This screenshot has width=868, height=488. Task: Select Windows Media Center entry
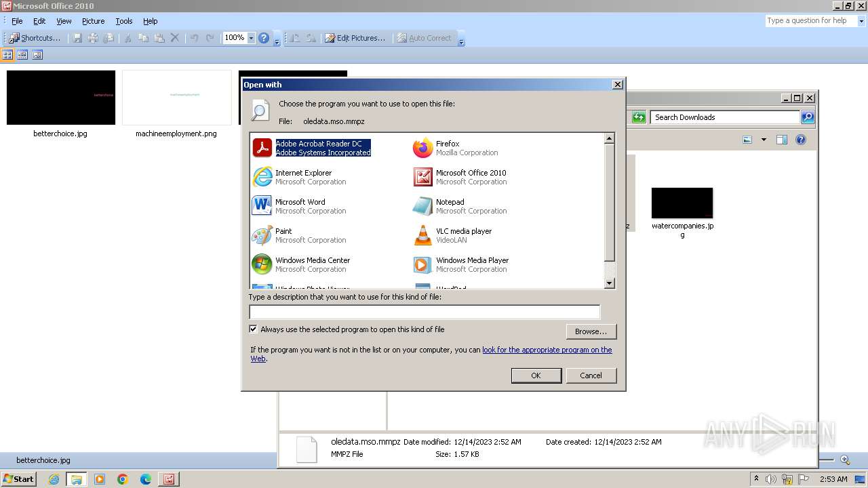pyautogui.click(x=301, y=264)
